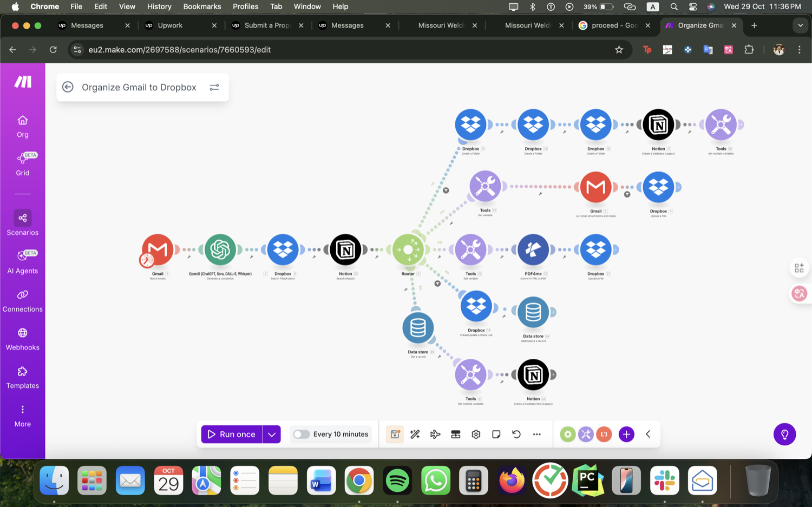Click the green flow control favorite icon
The height and width of the screenshot is (507, 812).
coord(567,434)
